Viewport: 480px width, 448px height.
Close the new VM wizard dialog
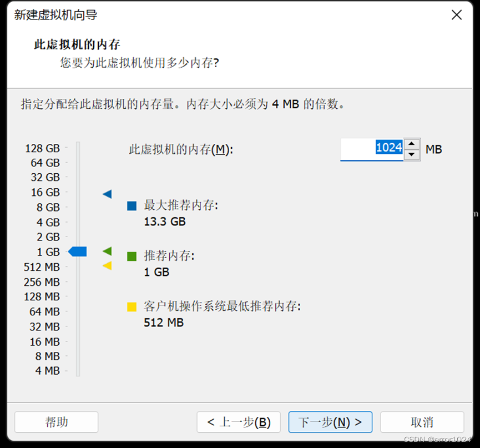pyautogui.click(x=457, y=14)
